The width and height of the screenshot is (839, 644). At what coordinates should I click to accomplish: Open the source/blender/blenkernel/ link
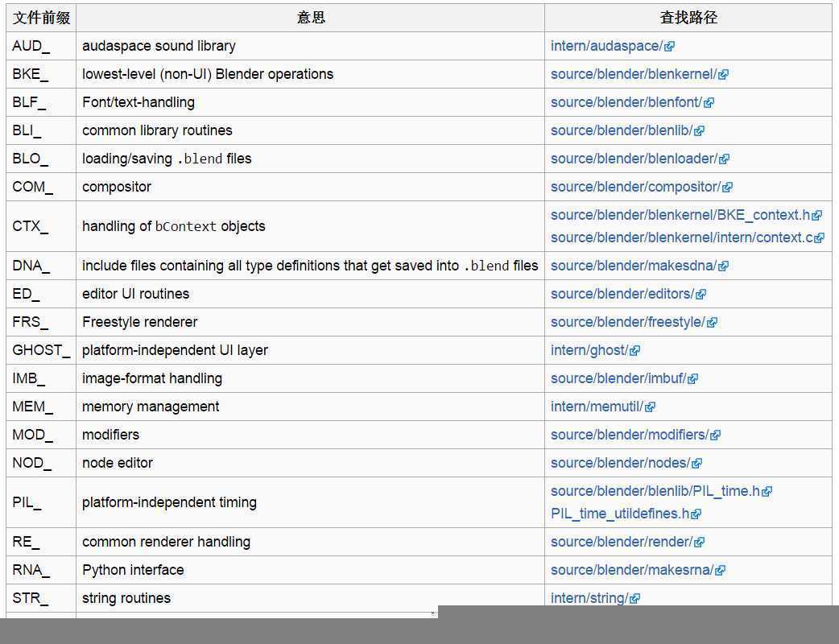[634, 74]
